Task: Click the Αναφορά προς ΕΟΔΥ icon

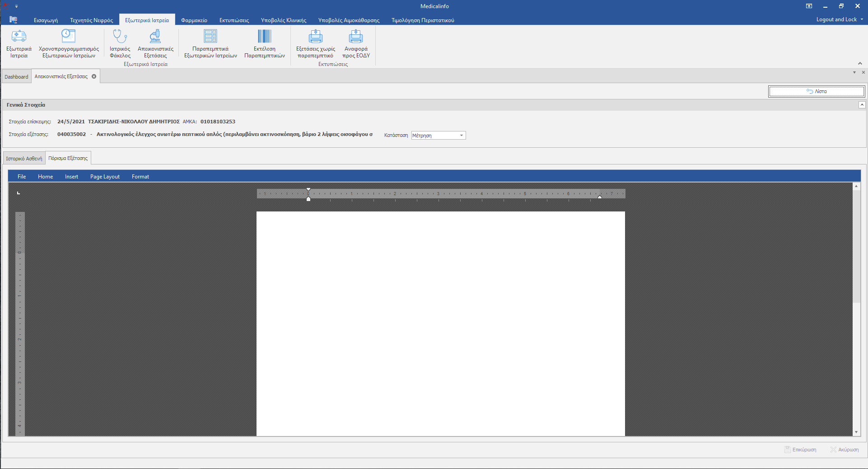Action: [356, 37]
